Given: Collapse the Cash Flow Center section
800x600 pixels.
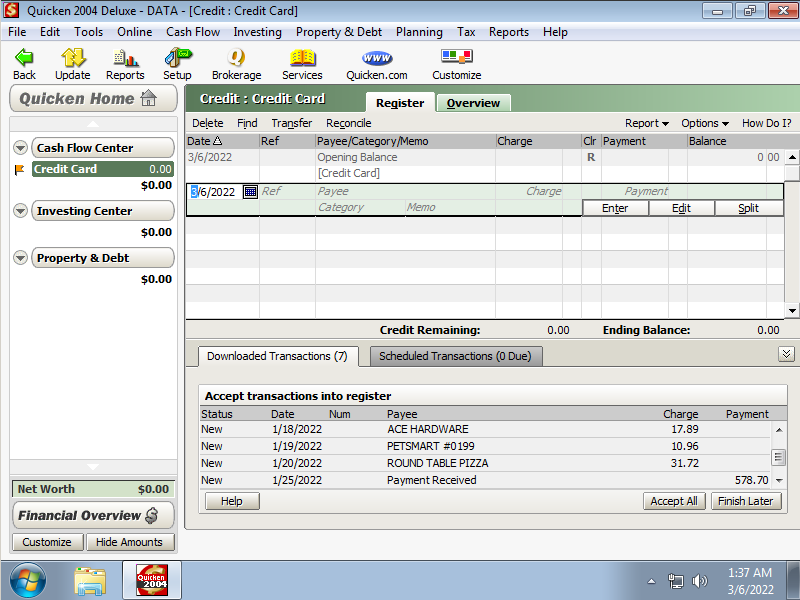Looking at the screenshot, I should [x=21, y=148].
